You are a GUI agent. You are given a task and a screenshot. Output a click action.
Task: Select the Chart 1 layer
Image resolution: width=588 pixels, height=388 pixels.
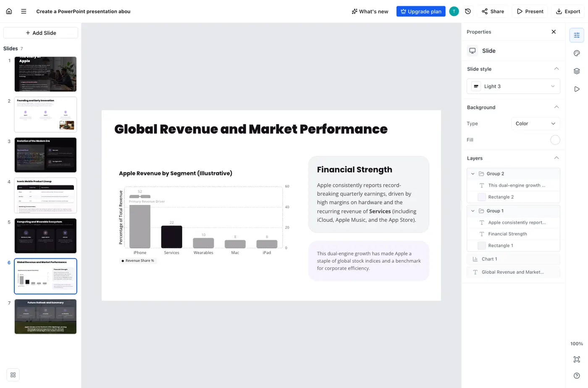click(513, 259)
